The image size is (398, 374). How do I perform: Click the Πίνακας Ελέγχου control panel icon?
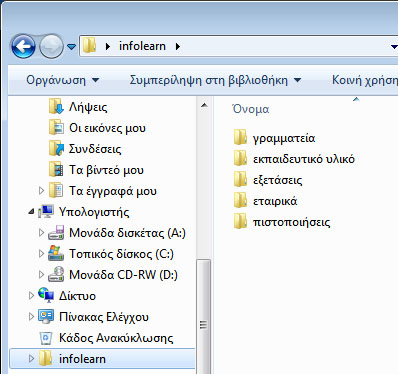coord(46,316)
